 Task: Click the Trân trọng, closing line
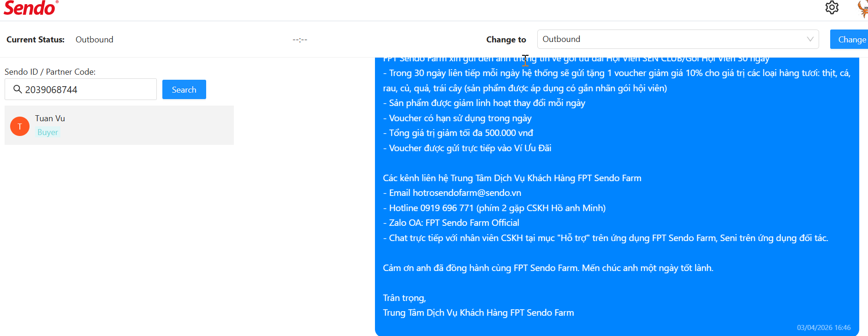point(404,298)
